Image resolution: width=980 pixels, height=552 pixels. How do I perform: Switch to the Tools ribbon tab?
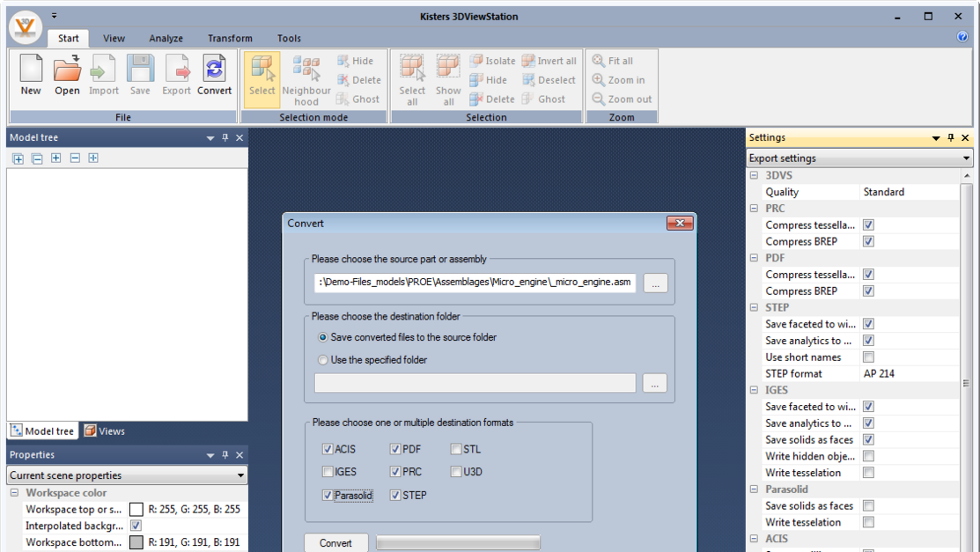point(289,38)
